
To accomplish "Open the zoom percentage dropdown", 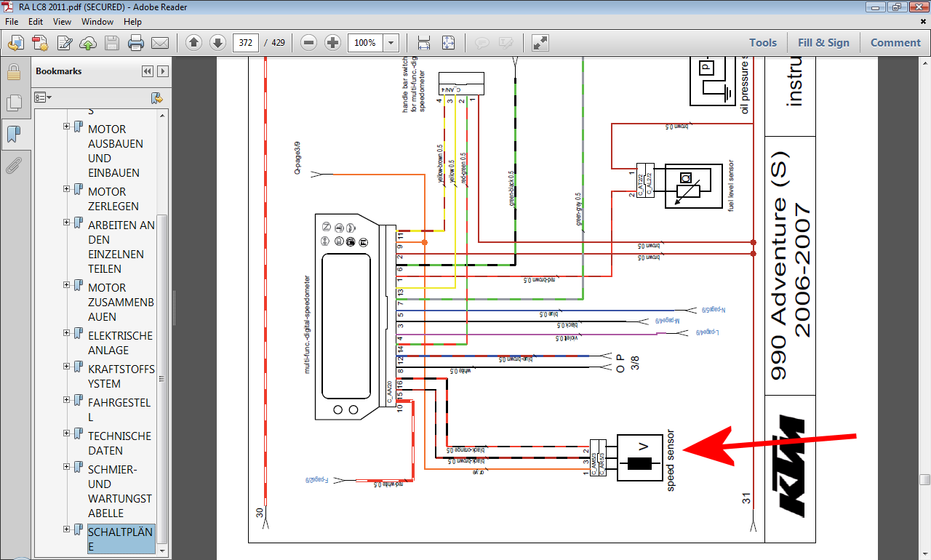I will (391, 43).
